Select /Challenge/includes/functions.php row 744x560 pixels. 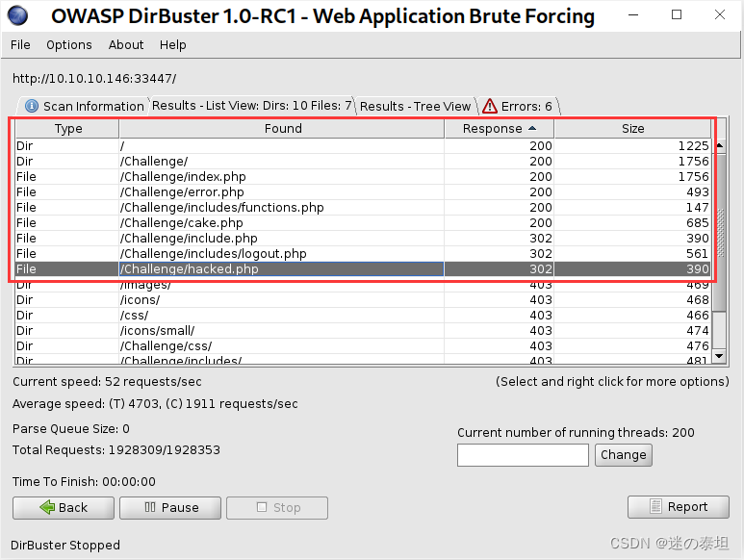[363, 207]
